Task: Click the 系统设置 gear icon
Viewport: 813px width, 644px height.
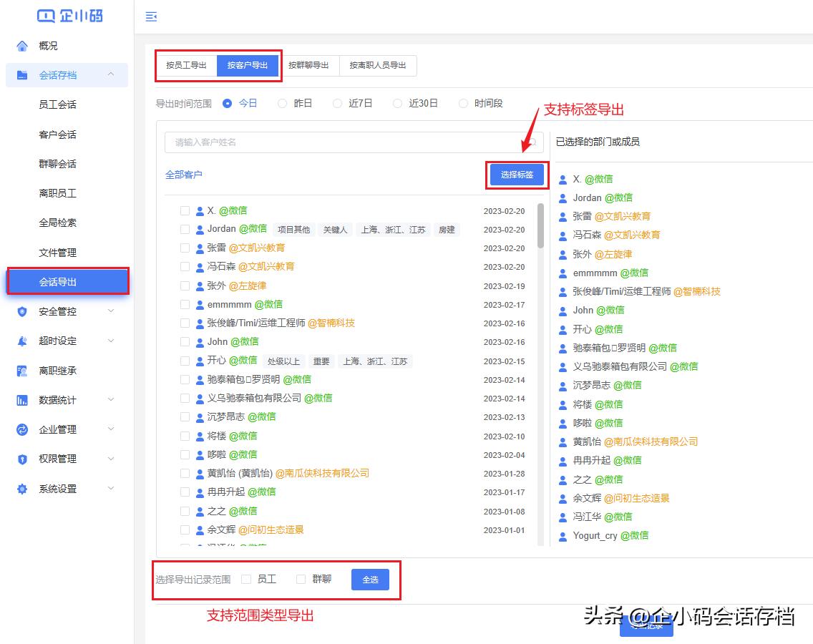Action: [x=21, y=489]
